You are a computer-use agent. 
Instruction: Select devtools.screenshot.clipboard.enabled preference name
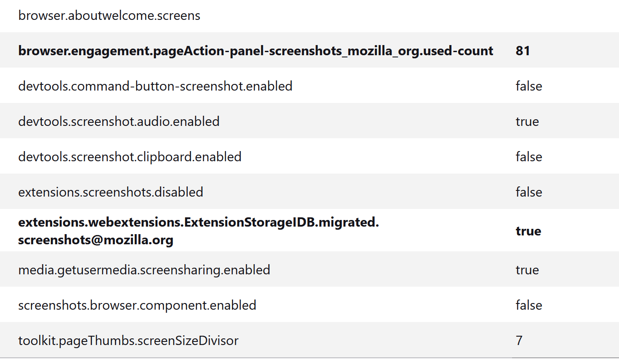pos(130,156)
